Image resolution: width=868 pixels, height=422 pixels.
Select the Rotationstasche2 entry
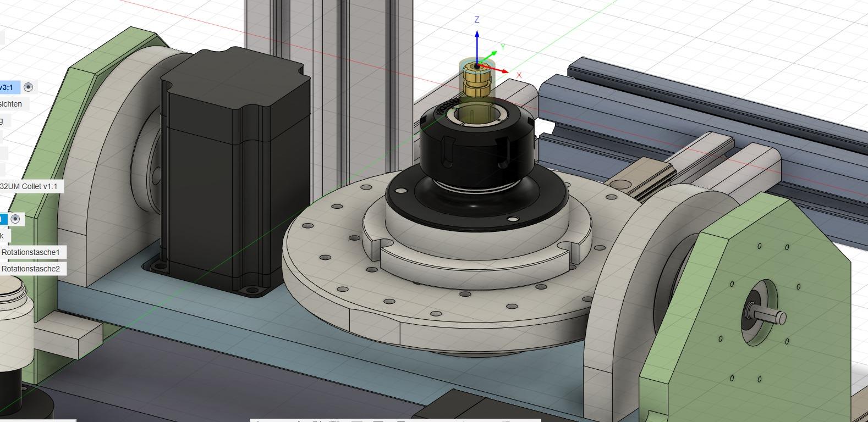click(32, 269)
